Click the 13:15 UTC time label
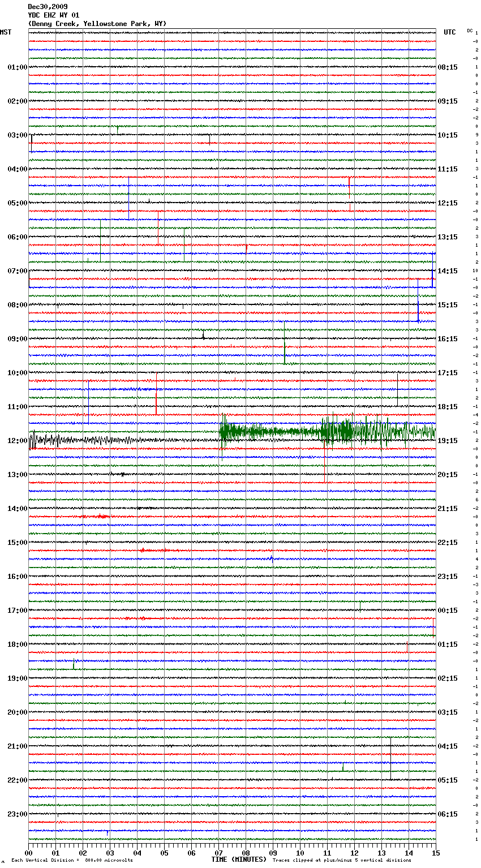This screenshot has width=481, height=868. coord(448,237)
